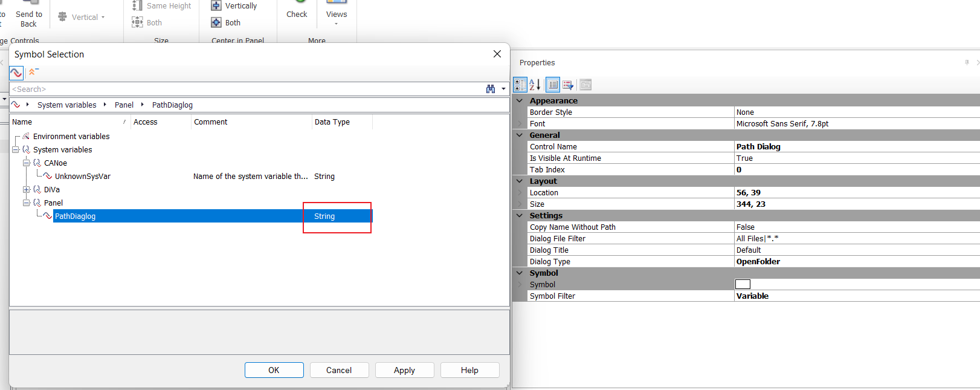This screenshot has width=980, height=390.
Task: Toggle Alphabetical sort in Properties toolbar
Action: pos(535,85)
